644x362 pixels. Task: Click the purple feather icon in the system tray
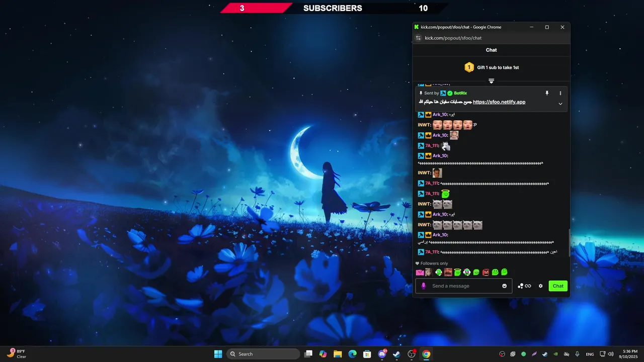point(534,354)
